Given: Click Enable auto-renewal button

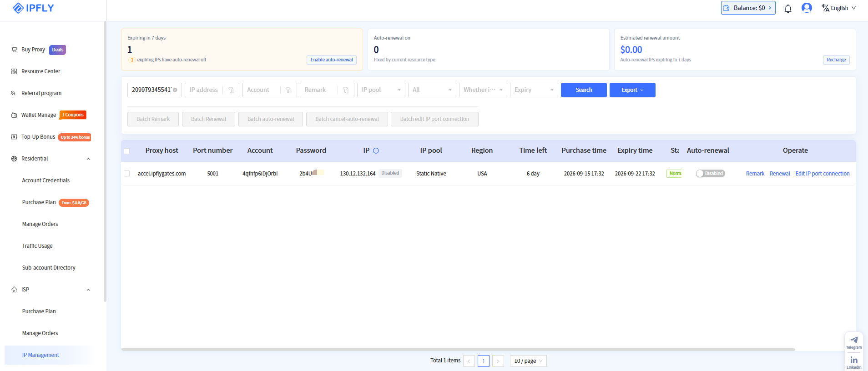Looking at the screenshot, I should pyautogui.click(x=332, y=60).
